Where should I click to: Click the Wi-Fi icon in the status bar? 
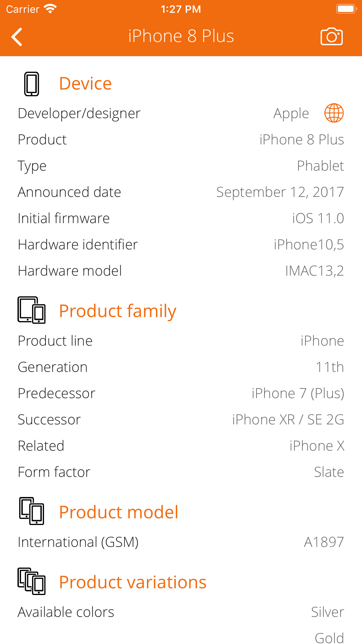(50, 8)
